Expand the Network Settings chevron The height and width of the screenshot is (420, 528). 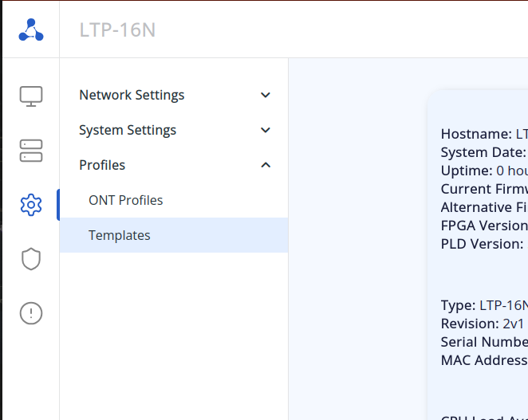coord(266,96)
